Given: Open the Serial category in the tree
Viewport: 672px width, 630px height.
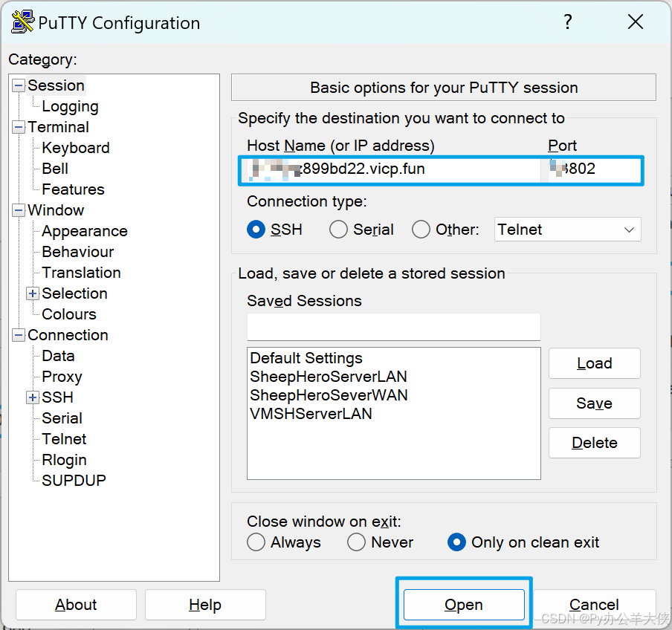Looking at the screenshot, I should coord(62,418).
